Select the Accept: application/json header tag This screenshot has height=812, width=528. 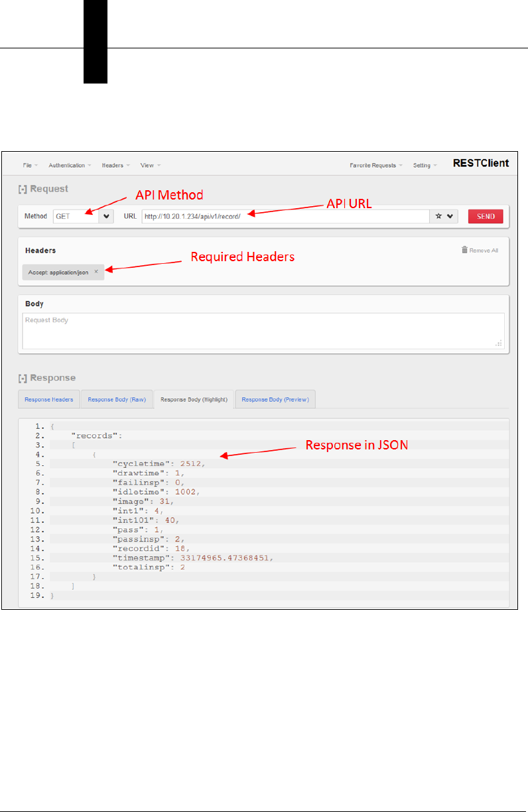[x=62, y=272]
